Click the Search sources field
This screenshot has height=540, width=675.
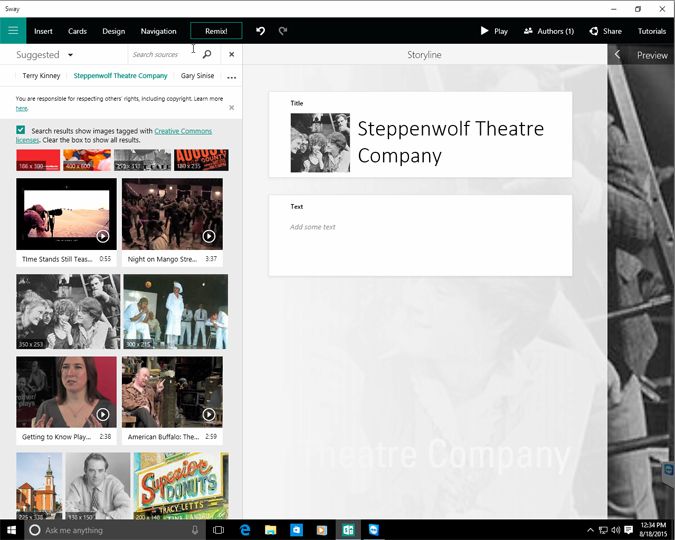(x=164, y=54)
